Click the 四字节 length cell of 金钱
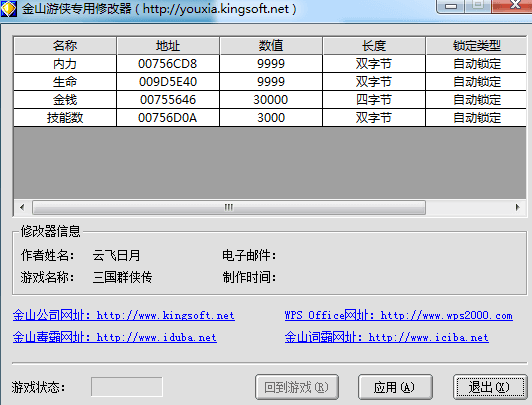 [374, 100]
